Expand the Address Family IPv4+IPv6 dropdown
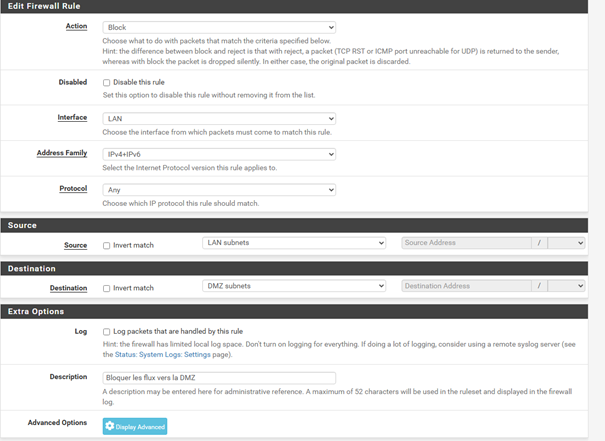Image resolution: width=605 pixels, height=441 pixels. coord(219,154)
